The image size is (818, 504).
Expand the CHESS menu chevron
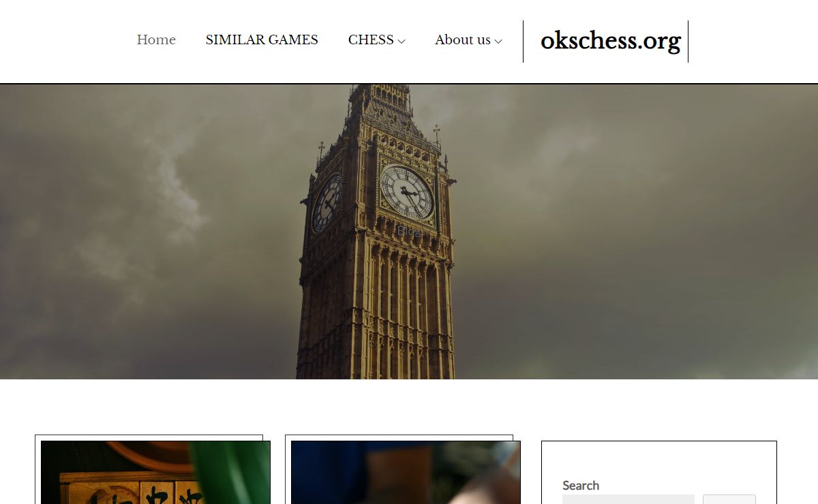coord(402,41)
